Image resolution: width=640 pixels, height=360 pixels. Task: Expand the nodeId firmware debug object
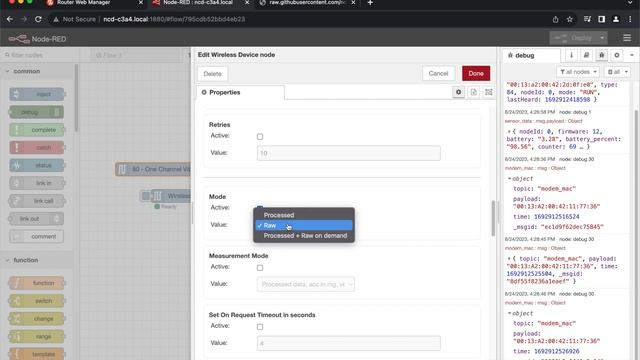509,131
